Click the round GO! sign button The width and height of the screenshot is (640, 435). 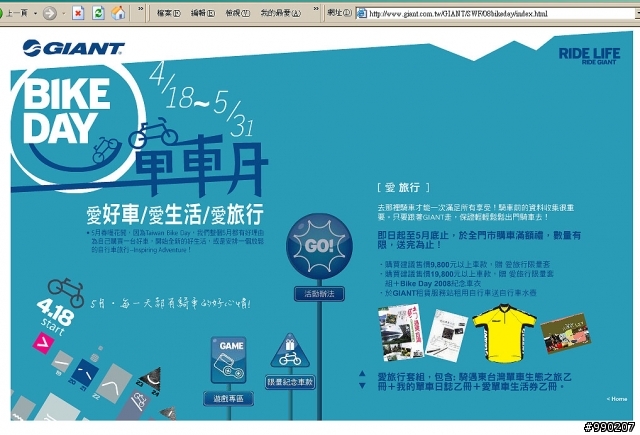click(319, 246)
